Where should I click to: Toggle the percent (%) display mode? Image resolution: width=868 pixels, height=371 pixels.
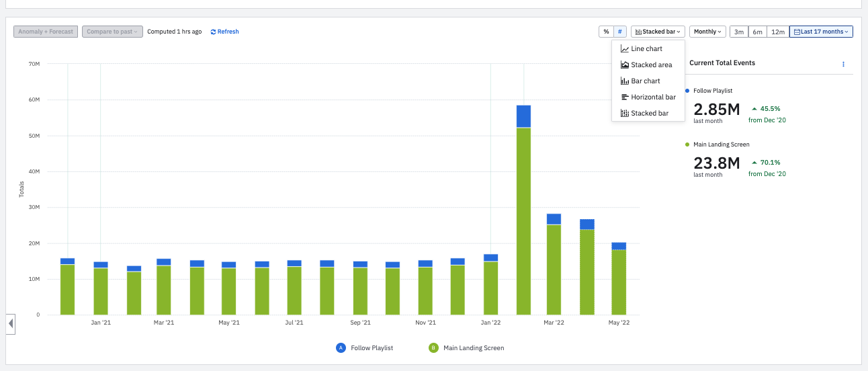click(606, 32)
